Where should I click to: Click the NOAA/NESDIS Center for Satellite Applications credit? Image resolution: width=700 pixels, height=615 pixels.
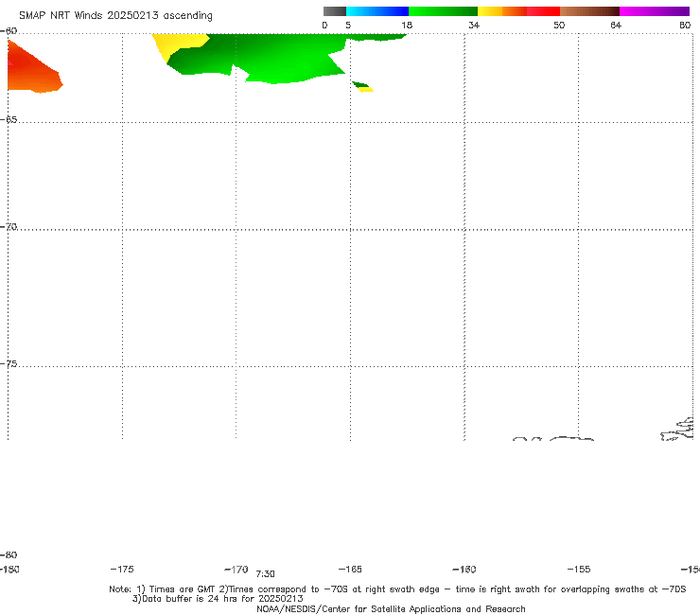(391, 608)
